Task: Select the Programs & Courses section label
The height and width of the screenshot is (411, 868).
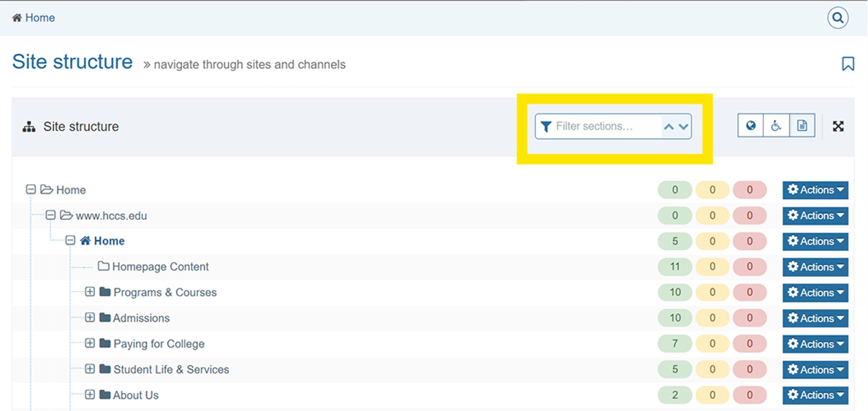Action: [165, 292]
